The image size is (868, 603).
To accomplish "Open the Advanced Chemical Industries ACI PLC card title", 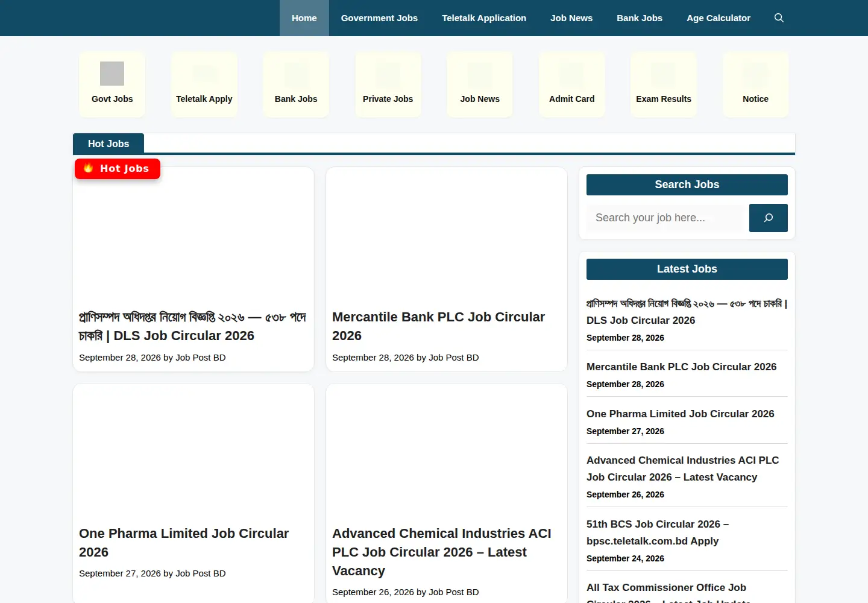I will [x=442, y=552].
